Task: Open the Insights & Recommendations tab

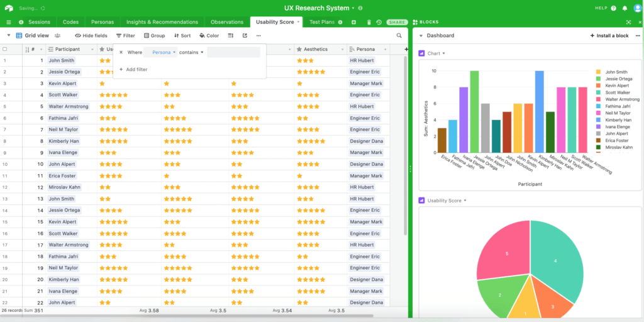Action: tap(162, 22)
